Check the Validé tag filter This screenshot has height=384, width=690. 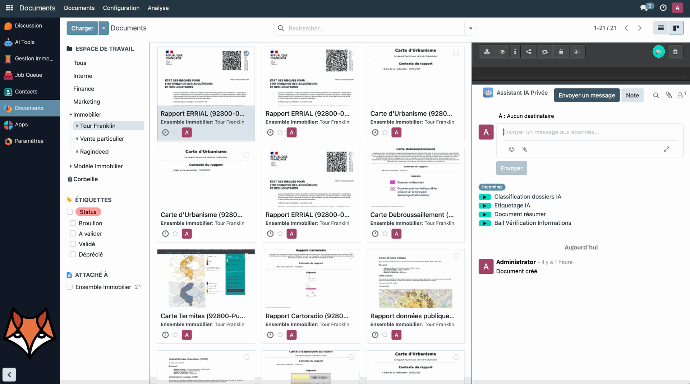pyautogui.click(x=73, y=244)
